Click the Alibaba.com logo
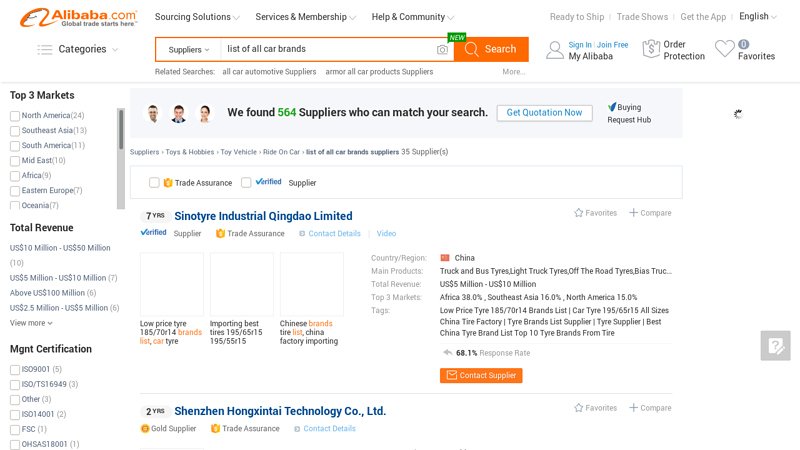This screenshot has height=450, width=800. click(x=78, y=17)
